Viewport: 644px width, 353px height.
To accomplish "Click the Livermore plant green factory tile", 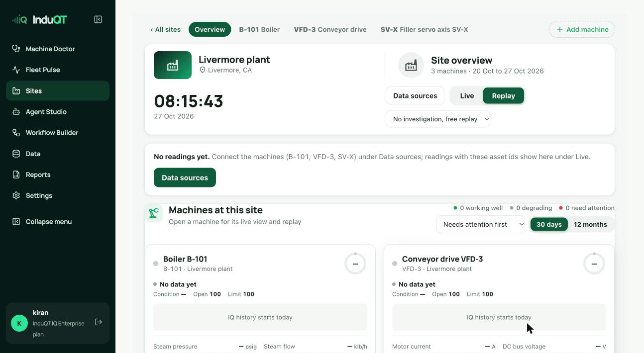I will click(173, 65).
